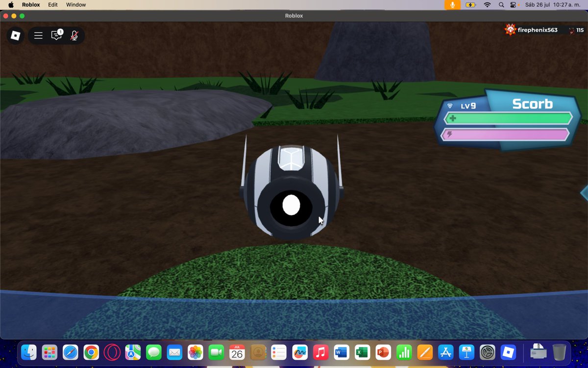
Task: Launch Microsoft Excel from the dock
Action: [362, 352]
